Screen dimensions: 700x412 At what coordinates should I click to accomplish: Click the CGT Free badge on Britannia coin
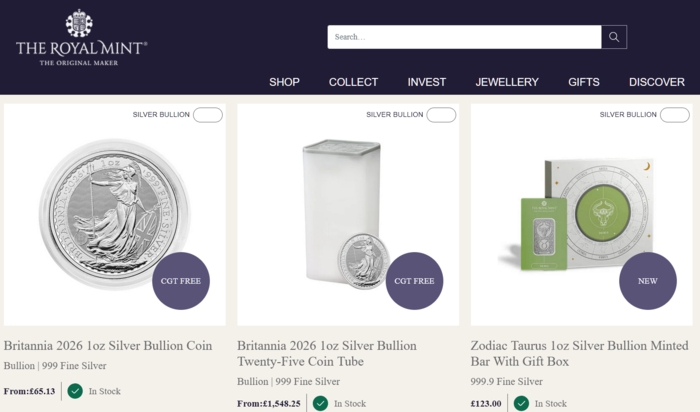tap(181, 281)
